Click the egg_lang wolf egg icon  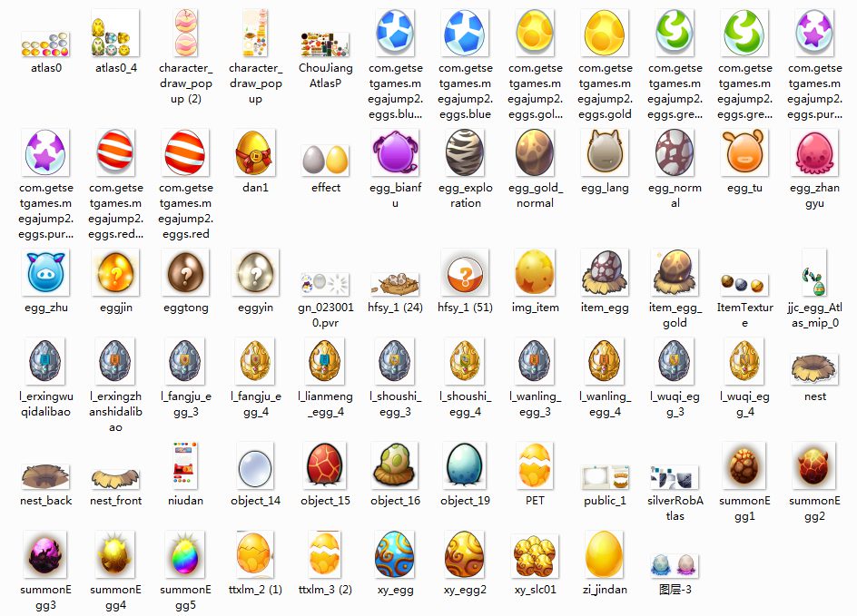coord(605,152)
